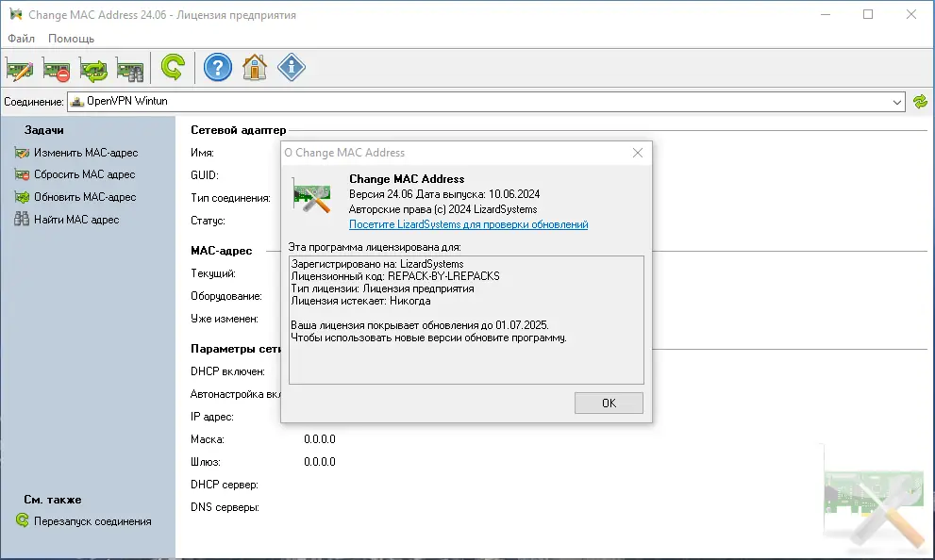The width and height of the screenshot is (935, 560).
Task: Open the Соединение dropdown arrow
Action: pos(897,102)
